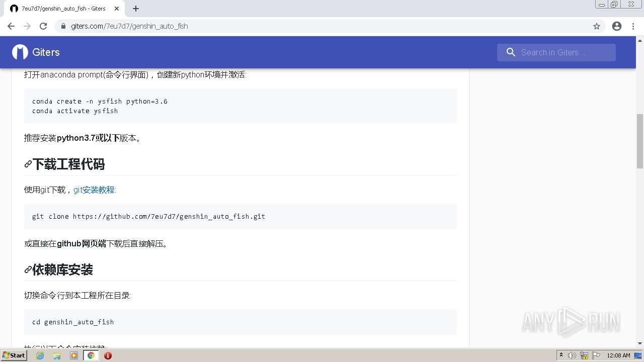Click the network tray icon

click(584, 355)
